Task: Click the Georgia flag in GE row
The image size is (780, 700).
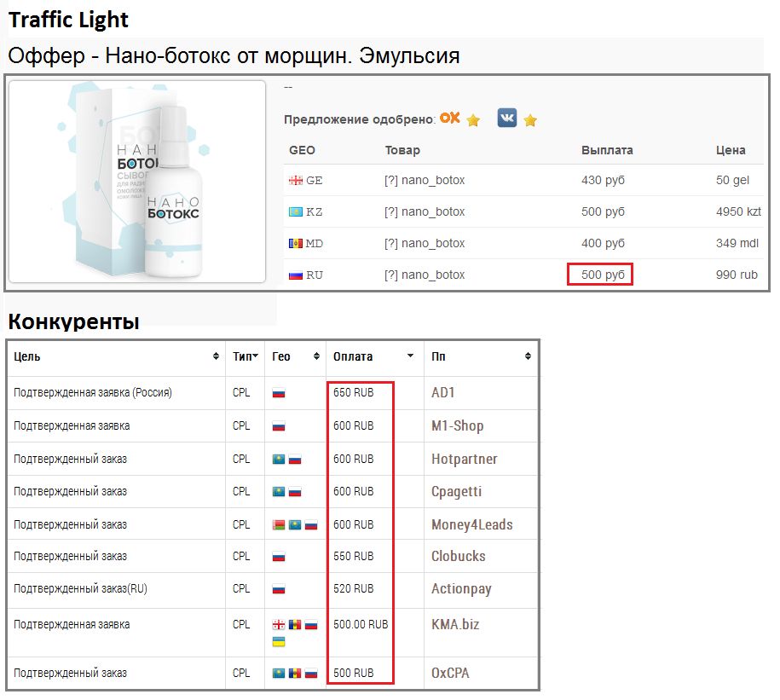Action: (296, 181)
